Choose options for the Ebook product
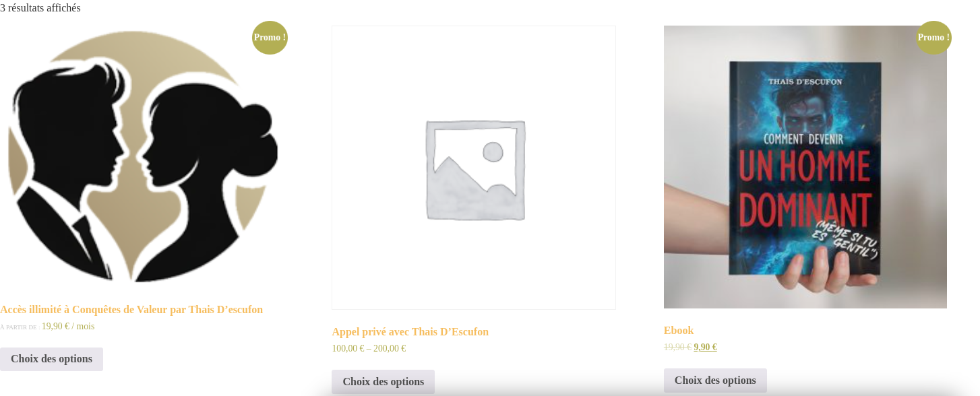Screen dimensions: 980x396 coord(715,381)
